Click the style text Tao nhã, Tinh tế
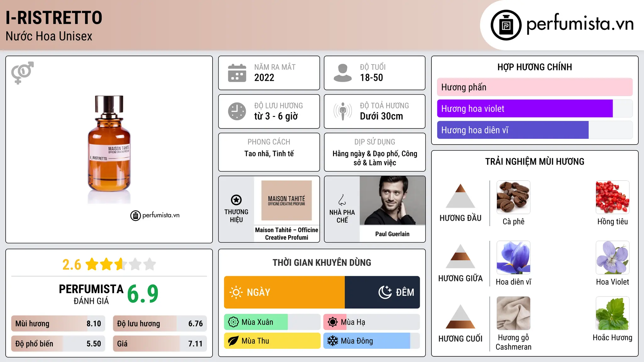The height and width of the screenshot is (362, 644). (x=269, y=154)
